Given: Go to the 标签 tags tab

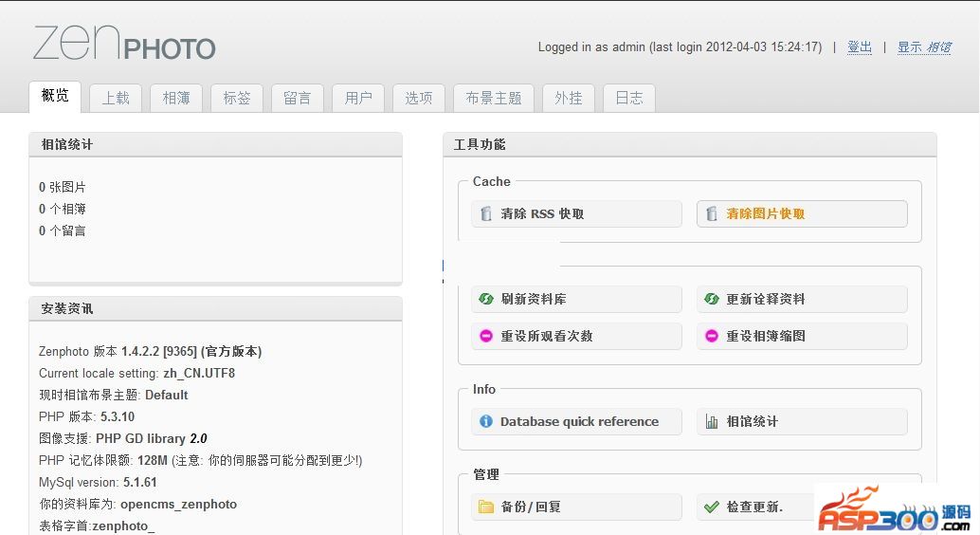Looking at the screenshot, I should [x=237, y=98].
